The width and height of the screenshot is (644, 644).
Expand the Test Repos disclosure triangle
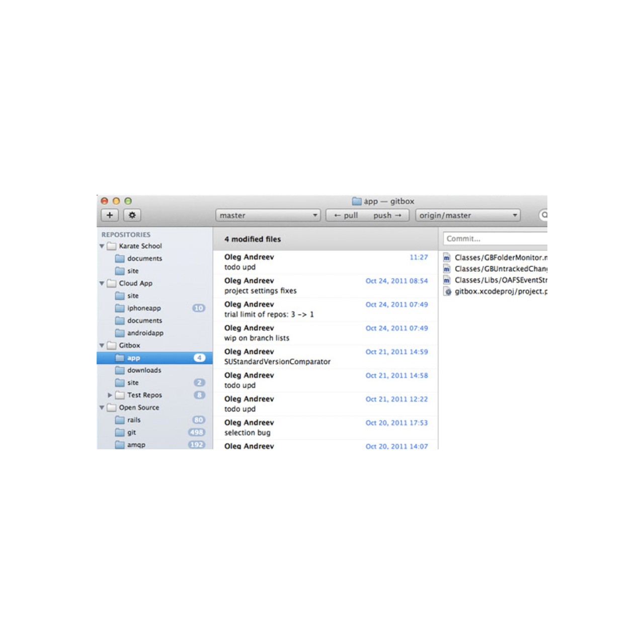click(110, 395)
